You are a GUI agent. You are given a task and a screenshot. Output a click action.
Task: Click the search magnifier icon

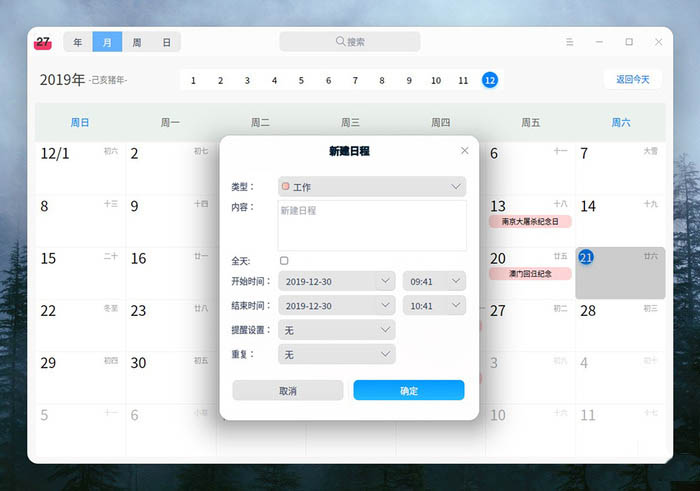point(340,42)
